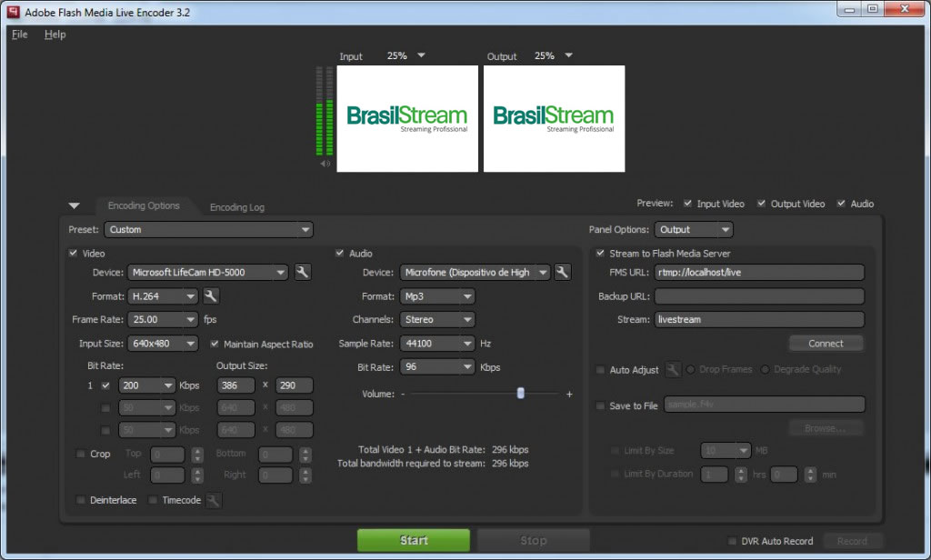
Task: Switch to Encoding Log tab
Action: click(x=237, y=206)
